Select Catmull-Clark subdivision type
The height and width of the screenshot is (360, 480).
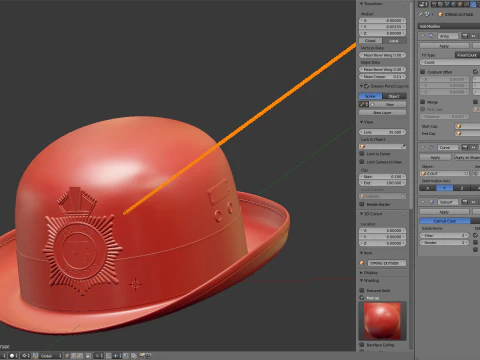[445, 221]
